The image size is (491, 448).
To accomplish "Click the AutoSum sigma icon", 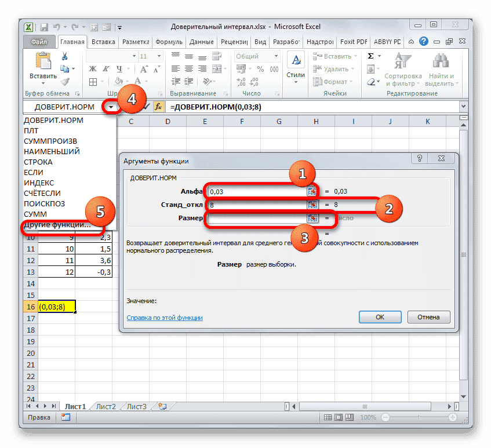I will pos(370,55).
